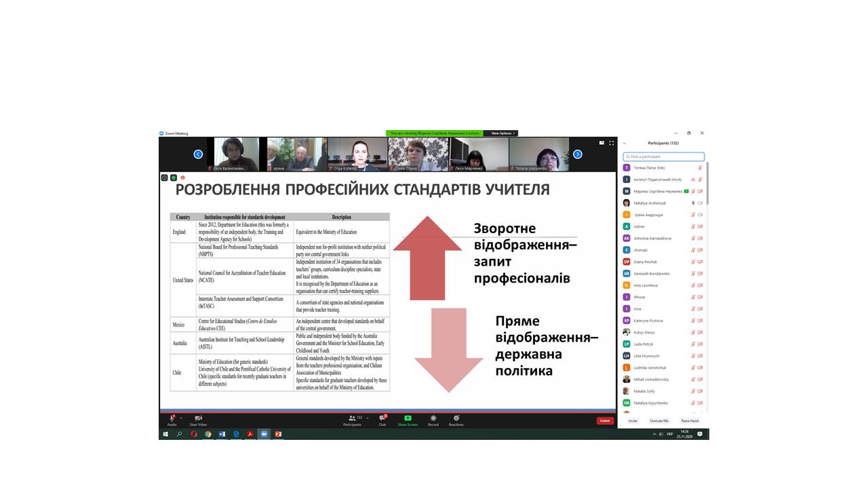This screenshot has width=868, height=488.
Task: Open the audio settings arrow next to Audio
Action: tap(181, 418)
